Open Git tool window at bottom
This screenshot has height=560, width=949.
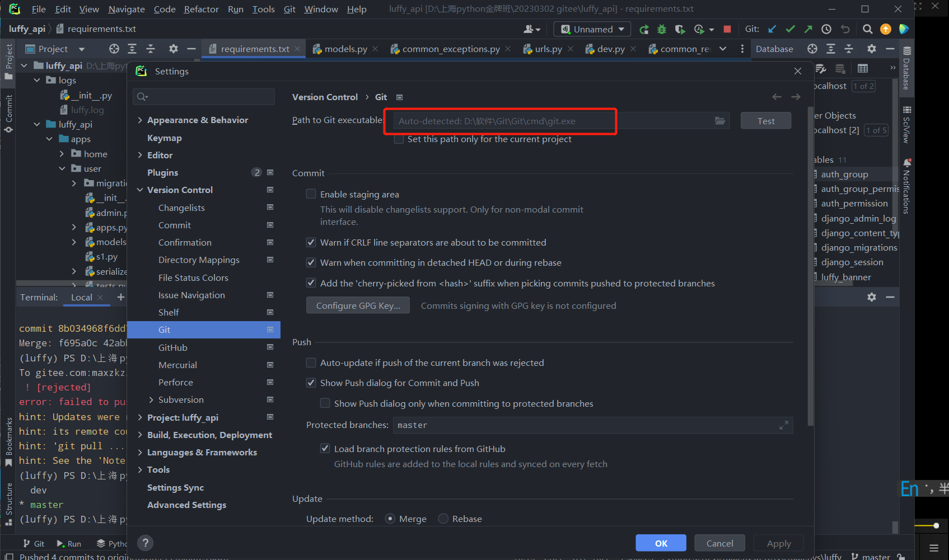pos(34,544)
